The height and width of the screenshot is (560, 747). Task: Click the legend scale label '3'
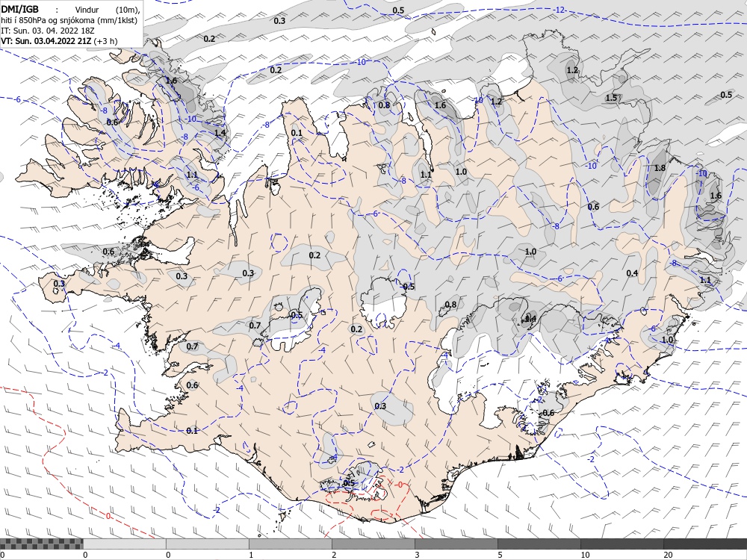coord(417,555)
